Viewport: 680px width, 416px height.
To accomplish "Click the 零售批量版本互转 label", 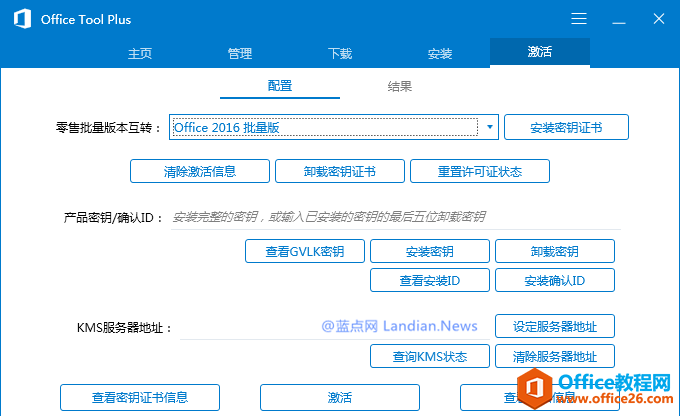I will (x=108, y=128).
